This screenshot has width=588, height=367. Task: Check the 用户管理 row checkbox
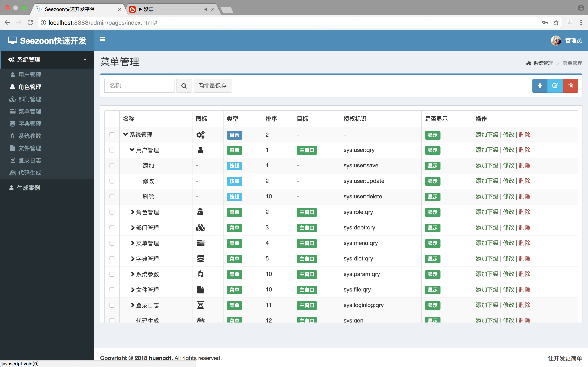pos(112,150)
